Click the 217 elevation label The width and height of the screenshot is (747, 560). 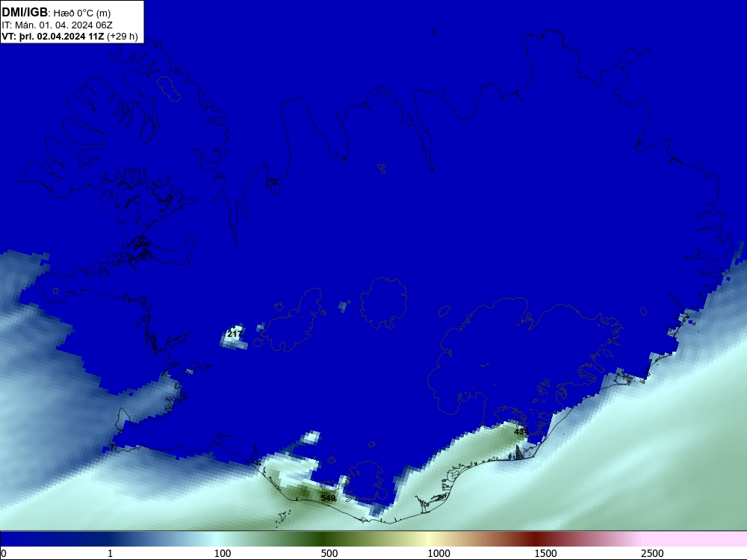[x=234, y=334]
